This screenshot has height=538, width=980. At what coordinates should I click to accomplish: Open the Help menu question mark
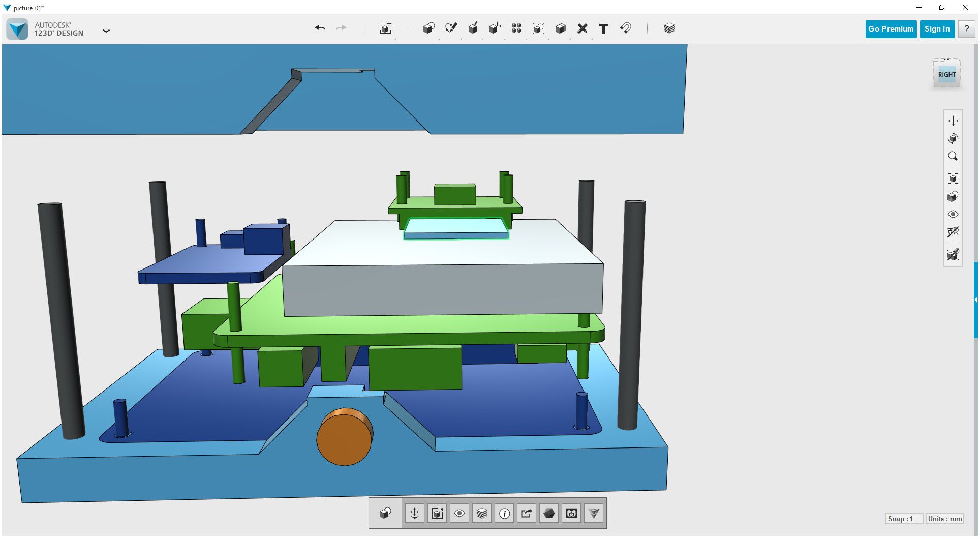pos(966,28)
